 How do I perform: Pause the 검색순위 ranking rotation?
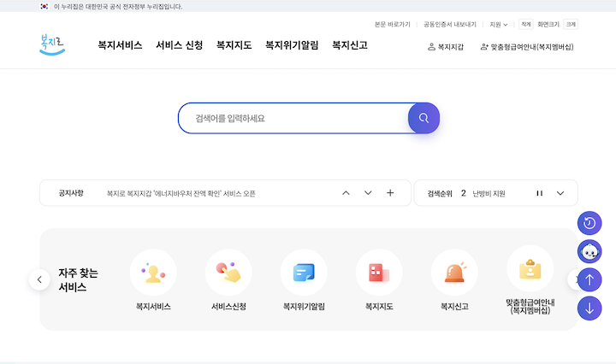point(539,193)
